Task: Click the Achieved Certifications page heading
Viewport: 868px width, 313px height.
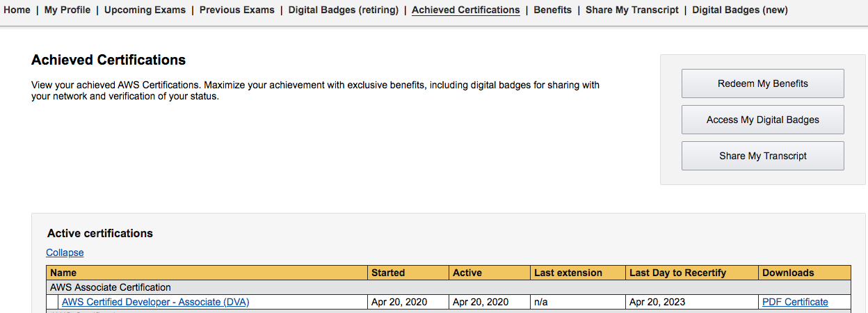Action: point(108,60)
